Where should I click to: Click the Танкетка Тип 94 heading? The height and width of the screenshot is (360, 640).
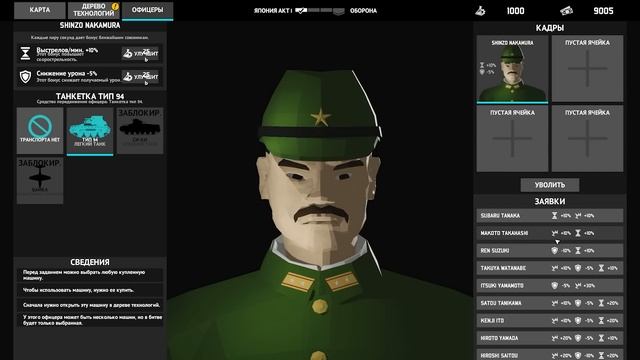tap(90, 96)
